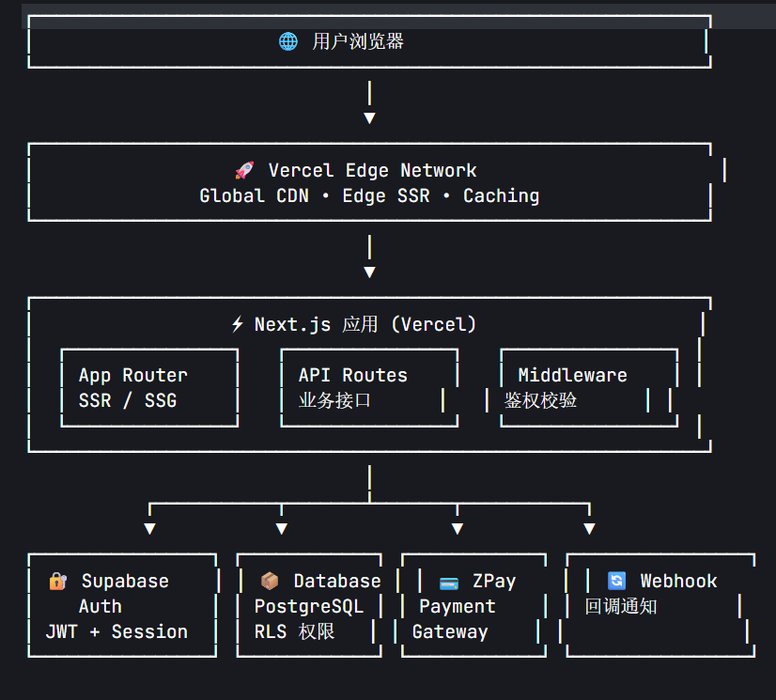This screenshot has height=700, width=776.
Task: Click the arrowhead pointing to the Supabase box
Action: tap(149, 529)
